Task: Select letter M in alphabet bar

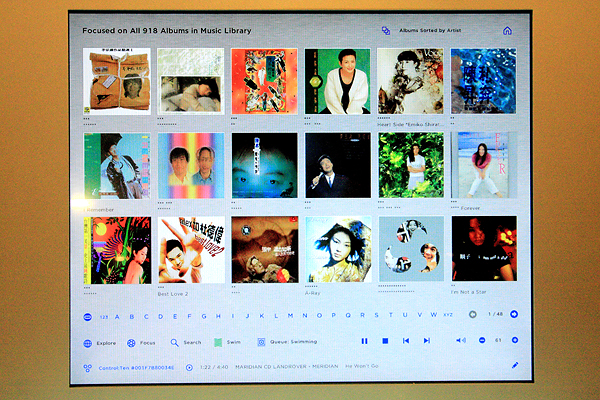Action: point(290,315)
